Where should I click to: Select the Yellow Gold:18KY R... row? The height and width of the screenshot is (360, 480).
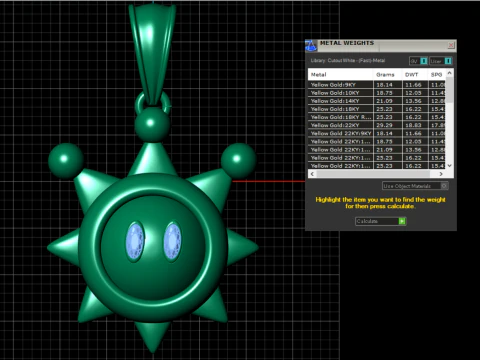pos(377,117)
